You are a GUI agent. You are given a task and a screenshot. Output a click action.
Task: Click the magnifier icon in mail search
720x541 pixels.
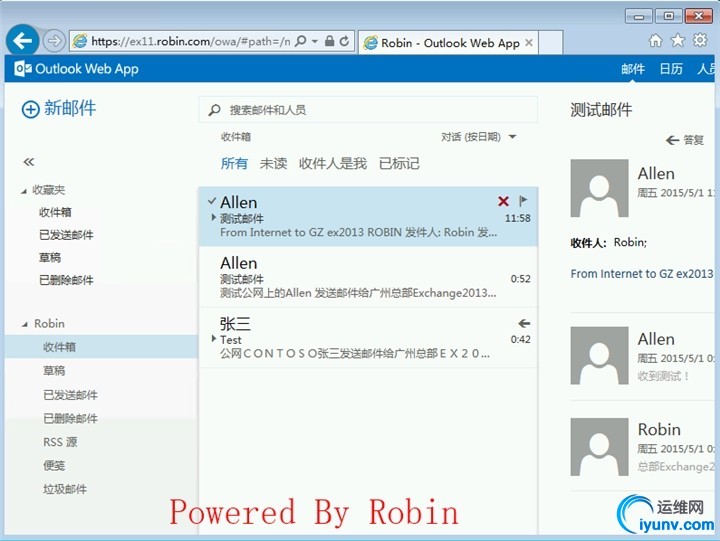[214, 110]
